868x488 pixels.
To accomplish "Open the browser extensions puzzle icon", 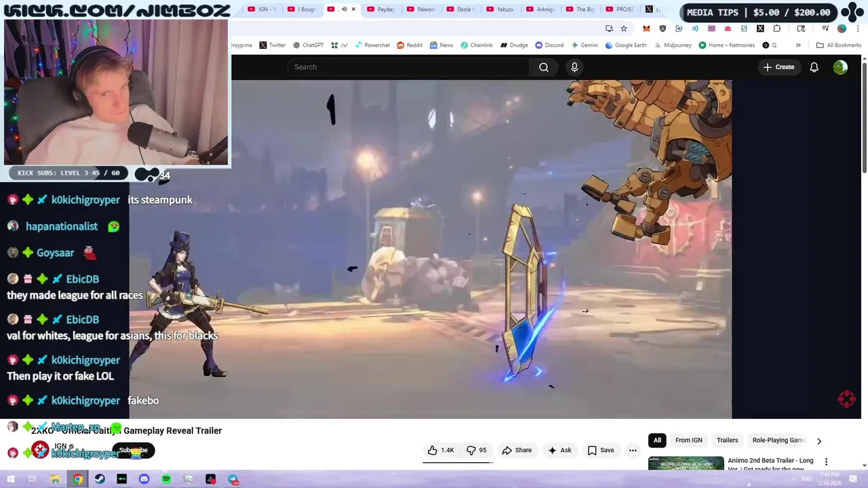I will (x=776, y=28).
